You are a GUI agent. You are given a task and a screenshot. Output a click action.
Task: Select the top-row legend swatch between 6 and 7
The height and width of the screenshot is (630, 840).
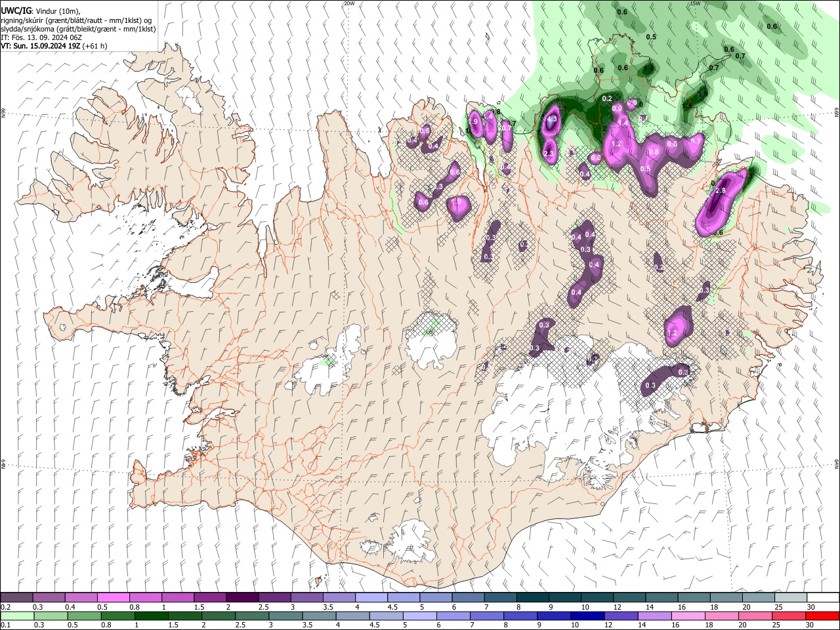(x=468, y=598)
